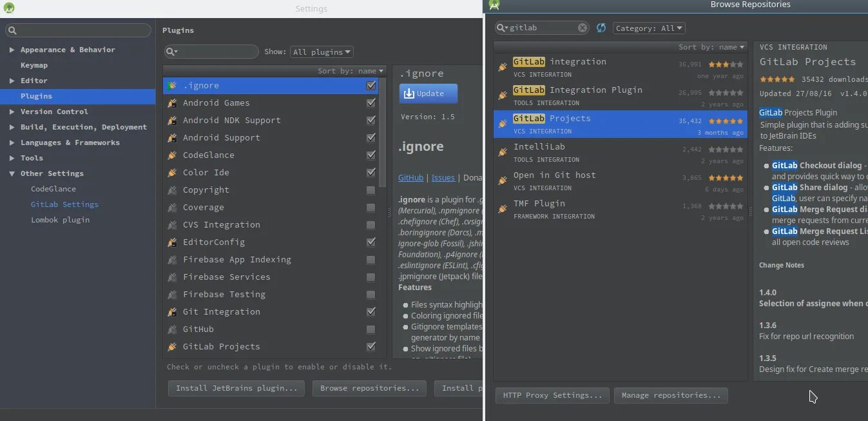This screenshot has height=421, width=868.
Task: Enable the Coverage plugin checkbox
Action: point(371,208)
